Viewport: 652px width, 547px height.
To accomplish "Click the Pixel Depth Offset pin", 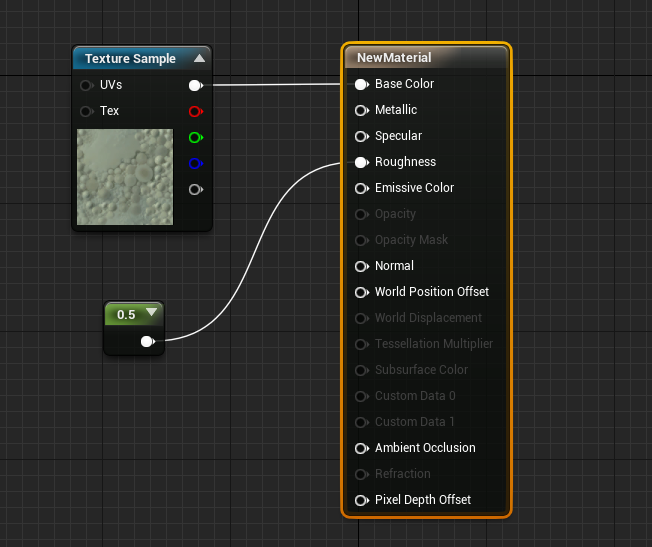I will [x=362, y=500].
